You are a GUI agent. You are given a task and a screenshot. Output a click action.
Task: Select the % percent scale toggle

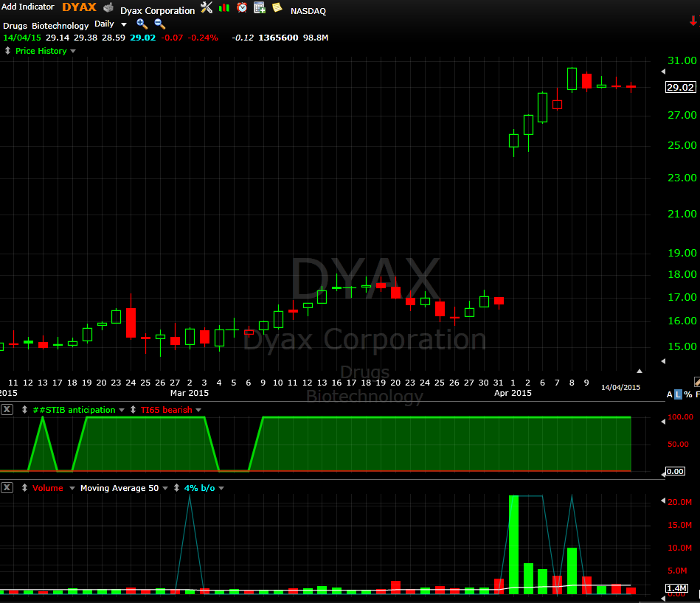pos(688,394)
